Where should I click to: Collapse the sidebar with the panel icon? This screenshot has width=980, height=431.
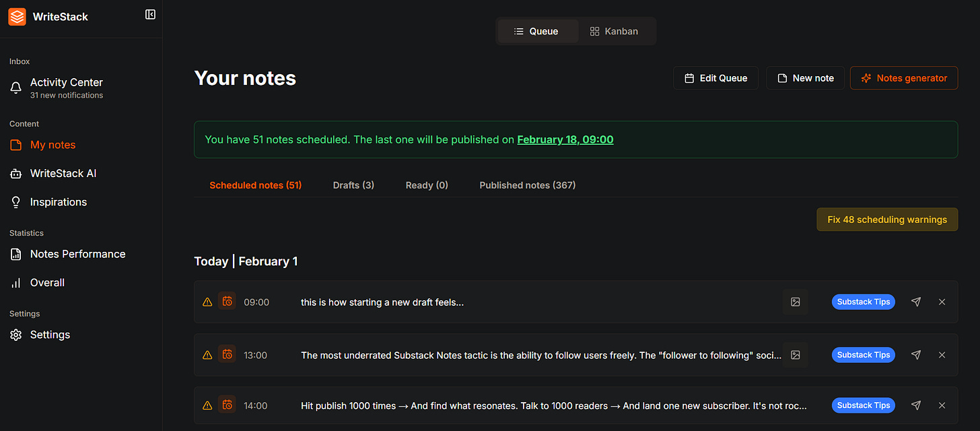(x=151, y=14)
